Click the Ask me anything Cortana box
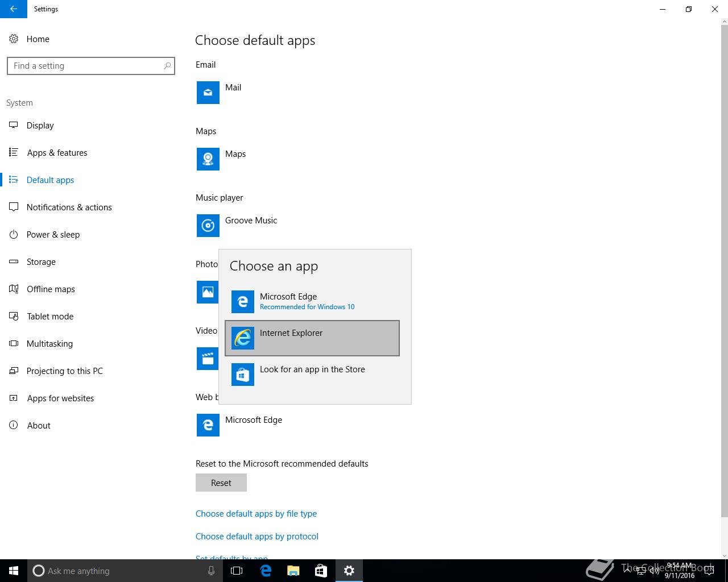Viewport: 728px width, 582px height. (x=125, y=571)
